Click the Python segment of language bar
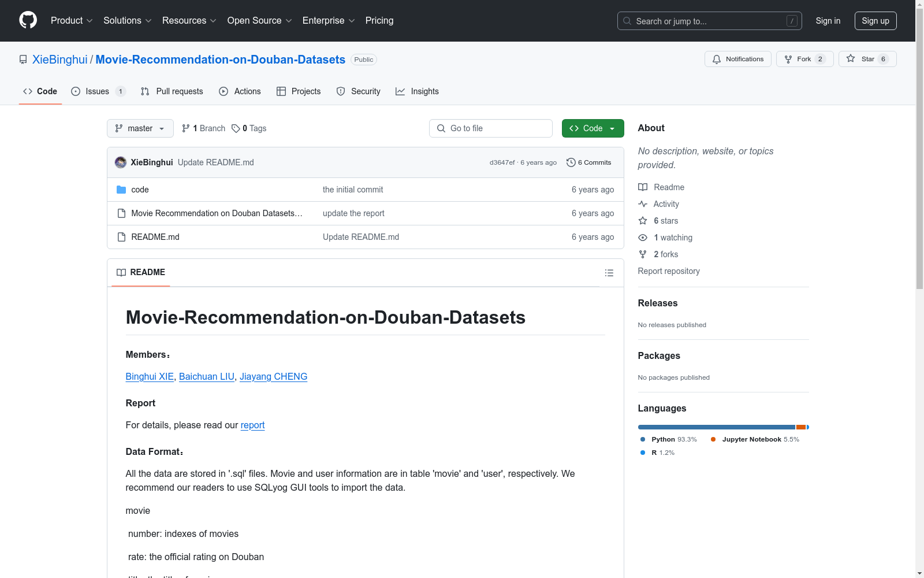 pyautogui.click(x=716, y=427)
